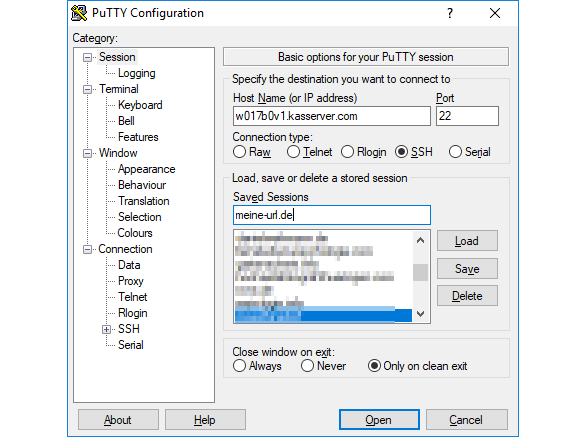
Task: Expand the SSH tree node
Action: click(107, 329)
